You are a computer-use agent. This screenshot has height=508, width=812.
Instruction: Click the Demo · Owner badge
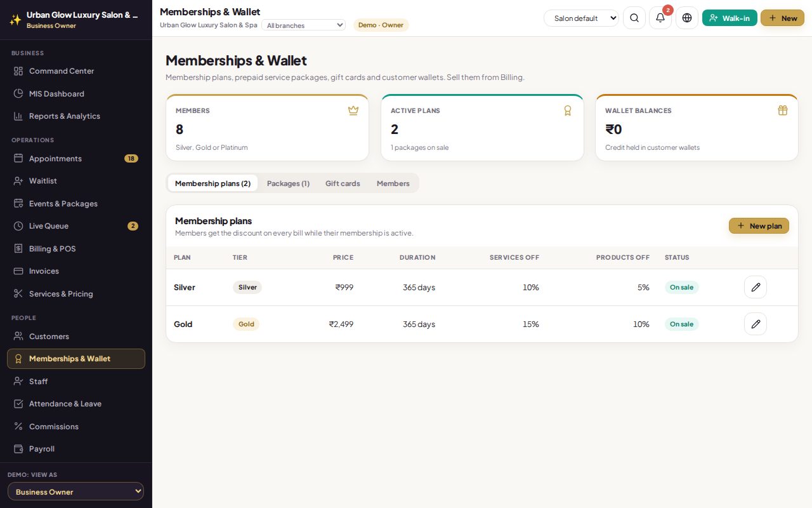coord(381,25)
